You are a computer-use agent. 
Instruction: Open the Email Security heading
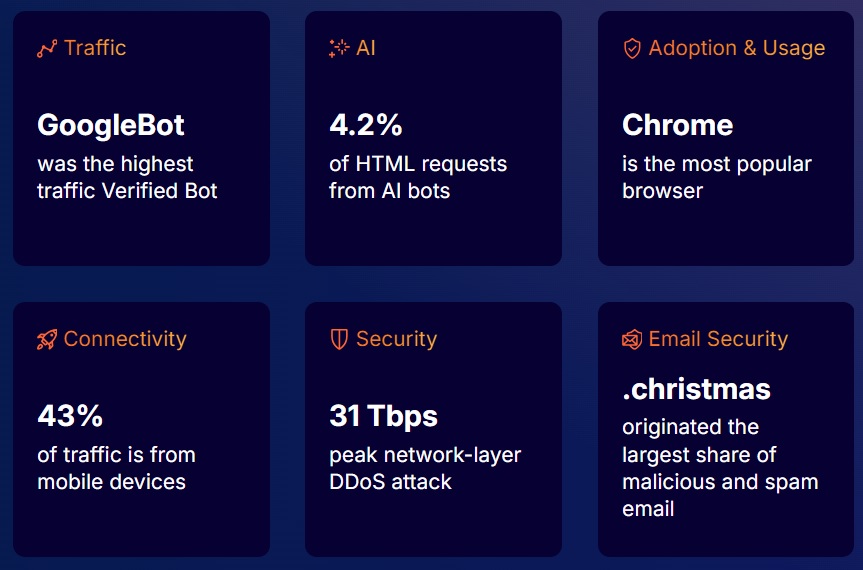[x=718, y=339]
